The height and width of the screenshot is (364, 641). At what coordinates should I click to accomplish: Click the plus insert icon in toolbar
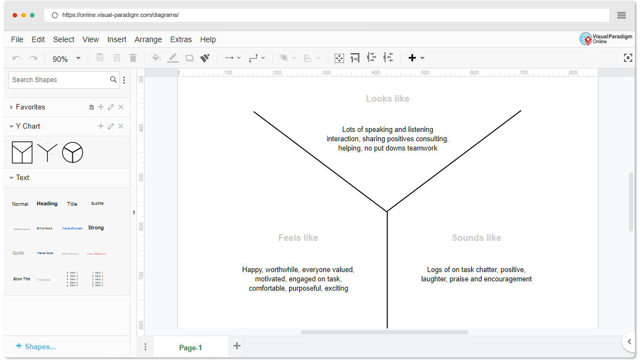(412, 58)
